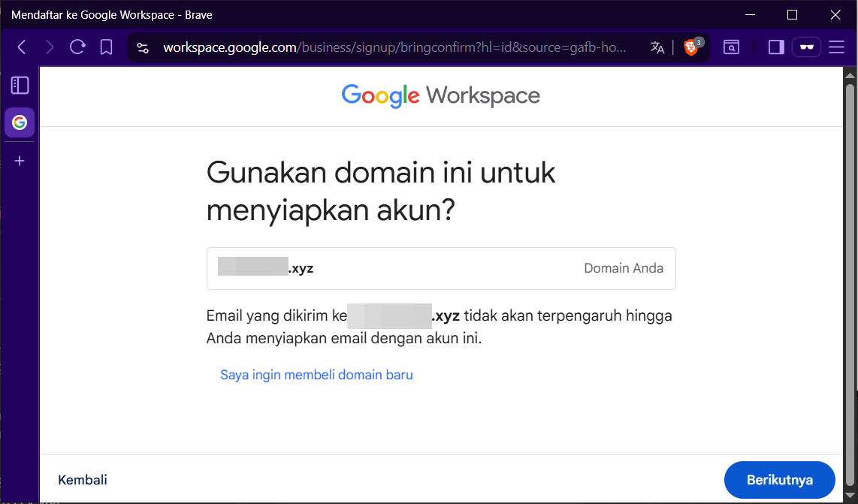
Task: Go back using the browser back arrow
Action: pyautogui.click(x=22, y=47)
